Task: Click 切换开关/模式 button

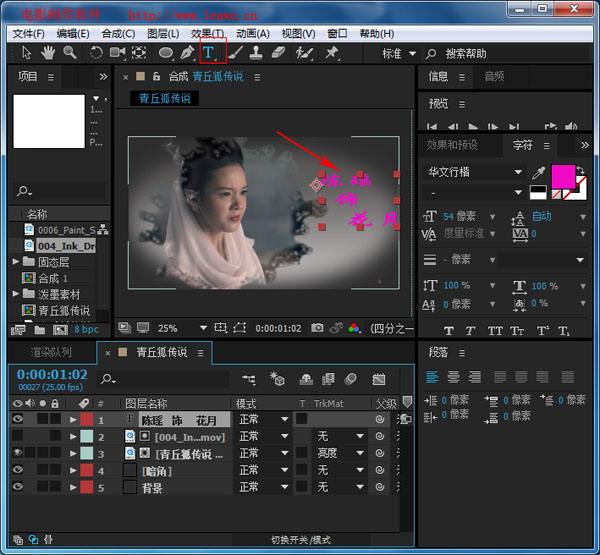Action: pos(301,540)
